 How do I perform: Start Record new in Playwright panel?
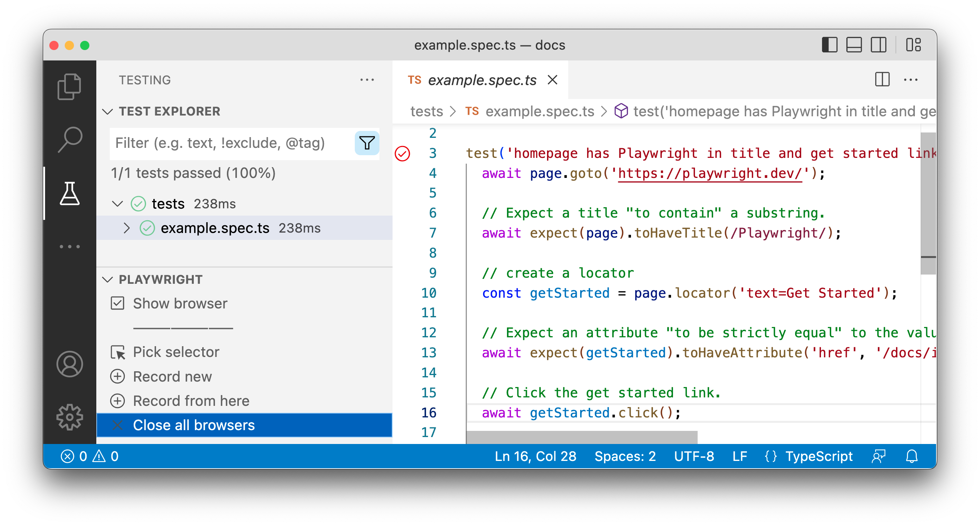click(172, 376)
